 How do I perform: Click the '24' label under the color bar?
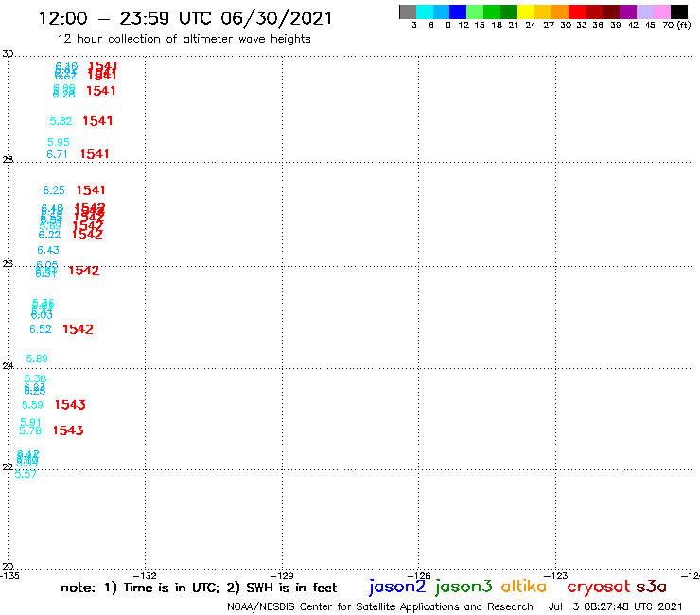(x=531, y=26)
